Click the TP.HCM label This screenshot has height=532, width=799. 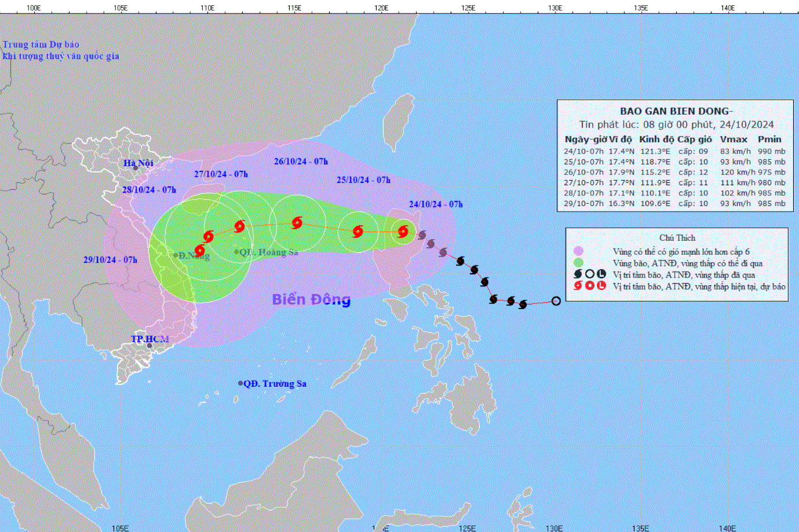point(150,339)
